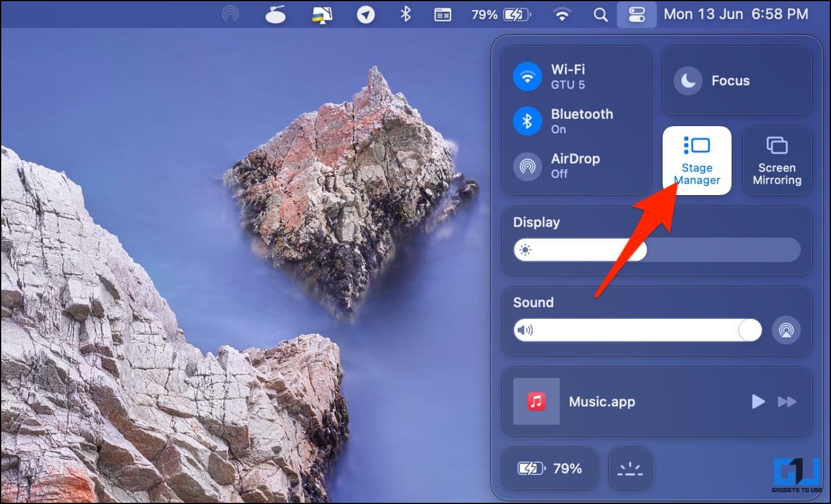This screenshot has width=831, height=504.
Task: Click the Display heading
Action: tap(536, 223)
